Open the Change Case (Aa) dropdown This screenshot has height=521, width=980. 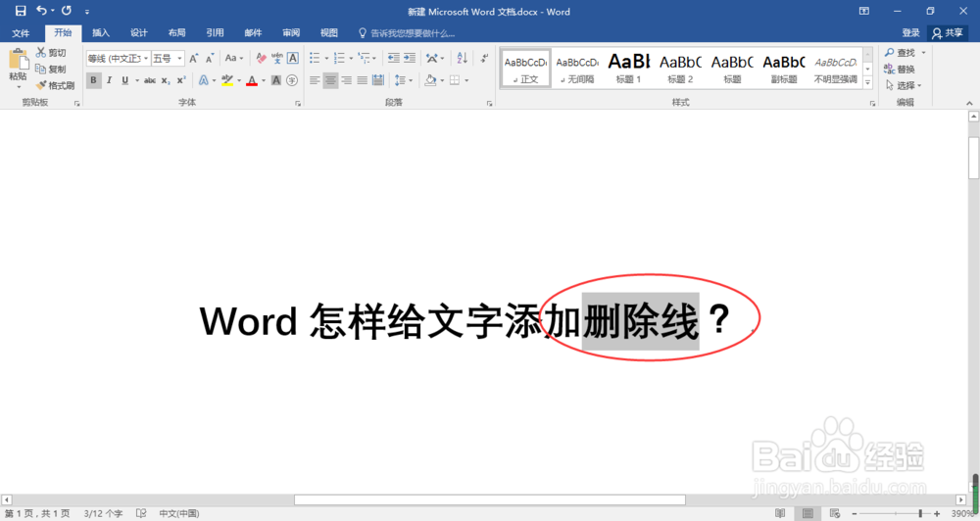pos(234,58)
